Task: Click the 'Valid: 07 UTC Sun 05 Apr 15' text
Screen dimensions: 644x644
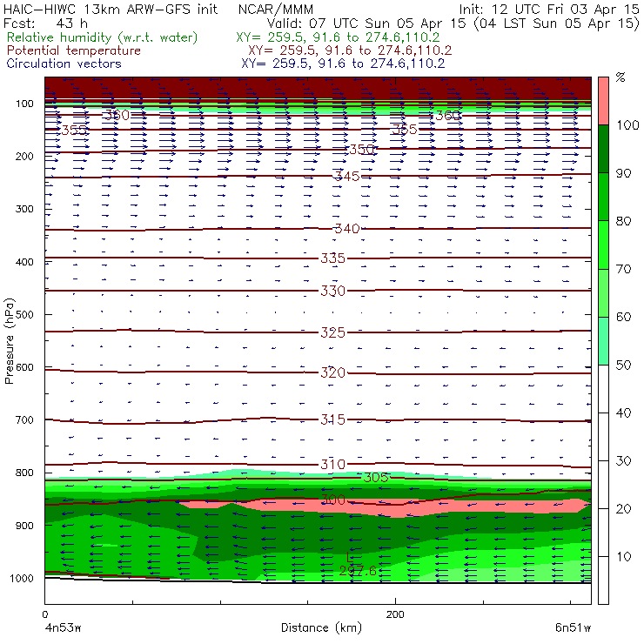Action: click(x=366, y=23)
